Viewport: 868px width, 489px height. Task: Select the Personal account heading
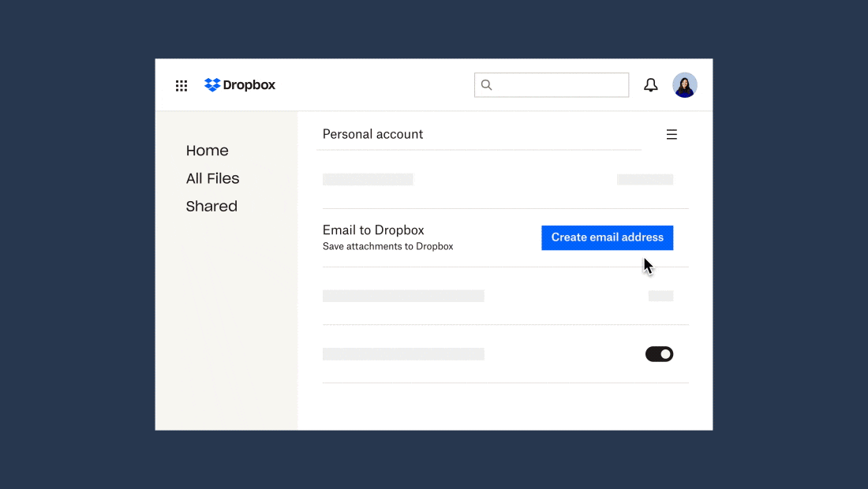point(372,134)
